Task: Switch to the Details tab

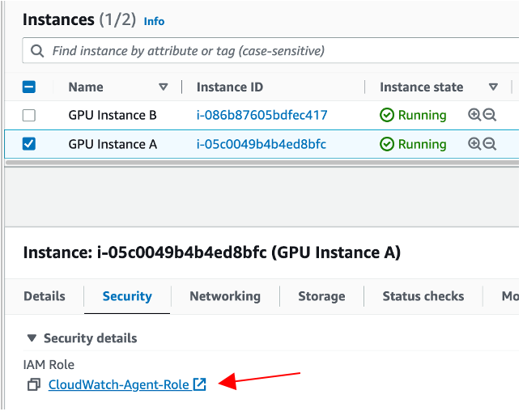Action: [45, 296]
